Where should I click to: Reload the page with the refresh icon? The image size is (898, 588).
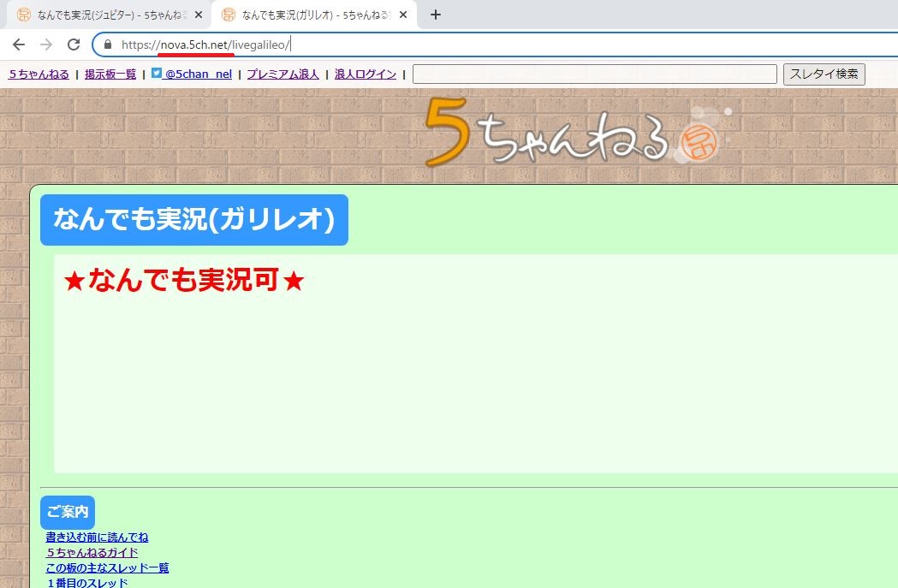(74, 44)
